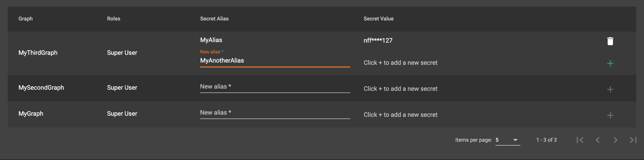Click the Secret Alias column header

(x=214, y=19)
